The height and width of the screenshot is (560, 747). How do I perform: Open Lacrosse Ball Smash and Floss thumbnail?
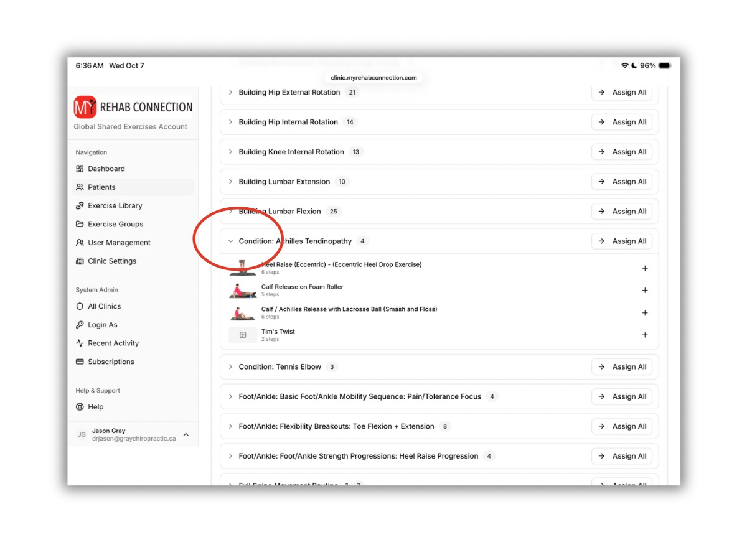point(243,313)
